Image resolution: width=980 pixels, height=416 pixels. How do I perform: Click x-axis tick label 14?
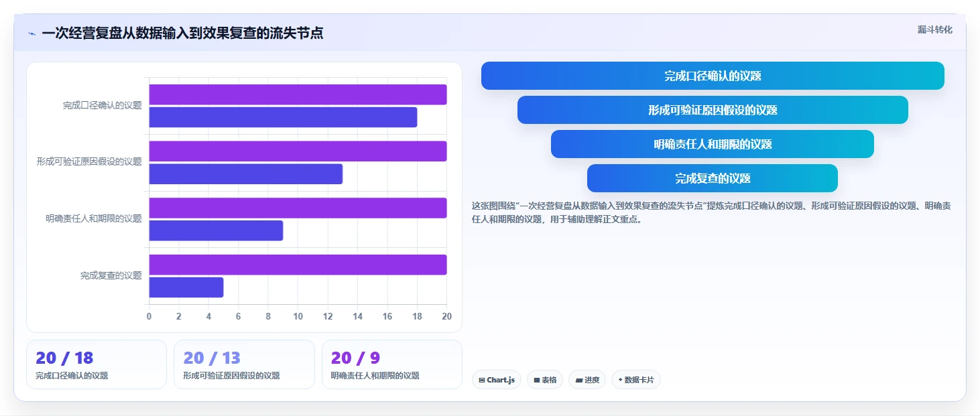point(357,316)
